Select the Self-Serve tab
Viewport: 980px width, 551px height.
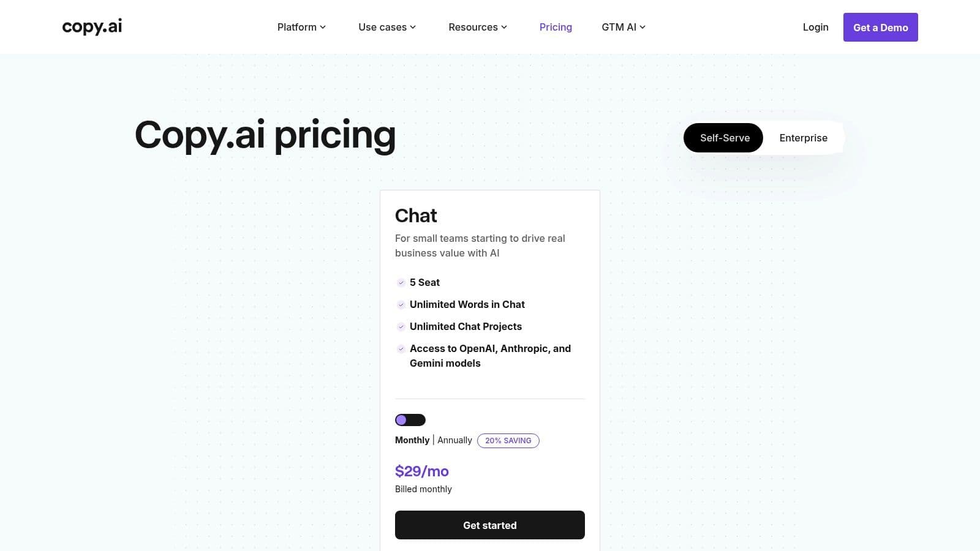coord(723,138)
